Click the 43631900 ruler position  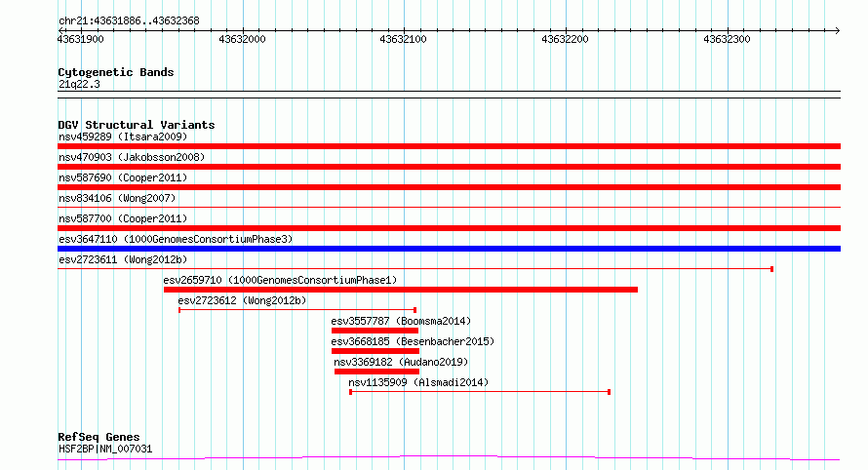click(x=80, y=39)
